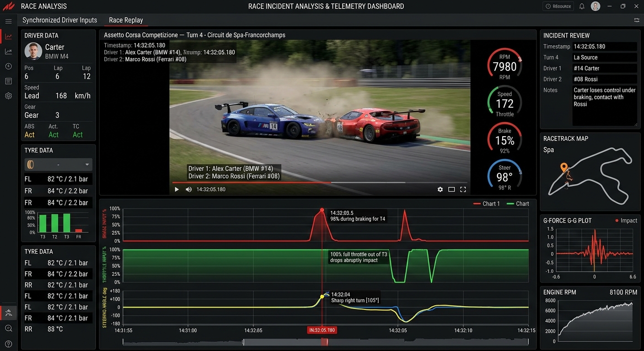Screen dimensions: 644x351
Task: Click the Resource button in the title bar
Action: 558,6
